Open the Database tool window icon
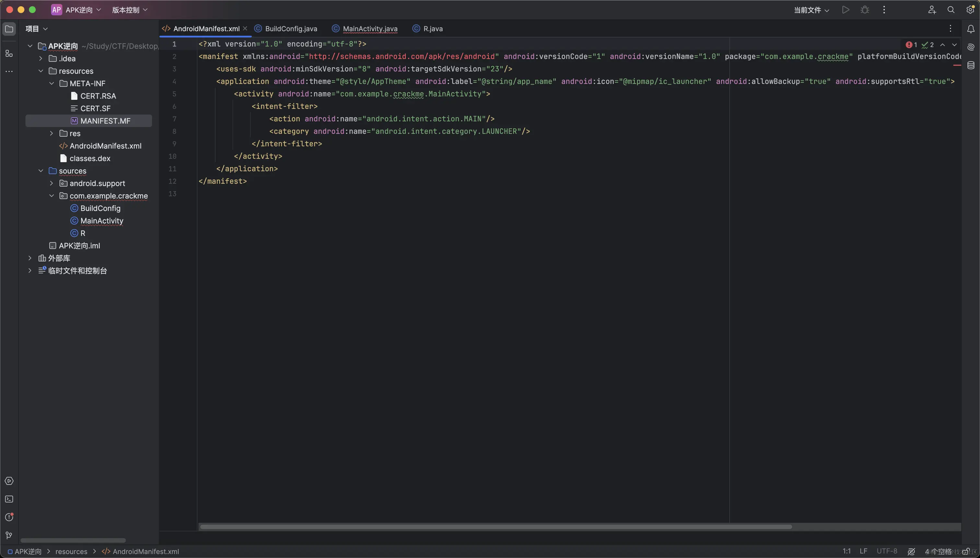This screenshot has width=980, height=558. (x=970, y=65)
